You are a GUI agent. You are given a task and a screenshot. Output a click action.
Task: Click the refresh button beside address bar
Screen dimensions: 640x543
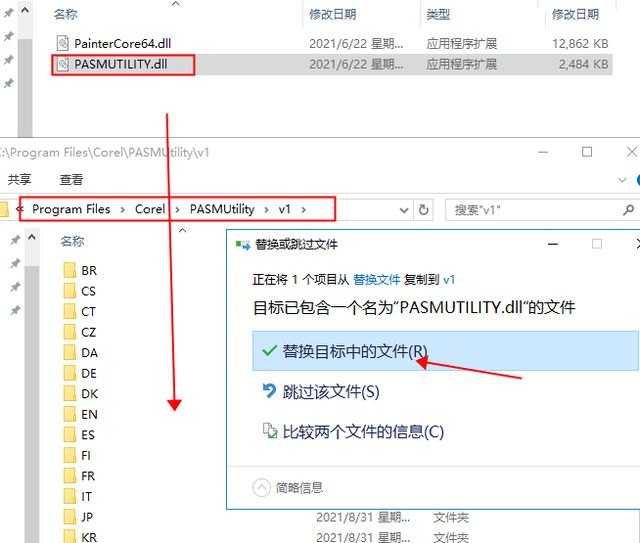pyautogui.click(x=424, y=210)
